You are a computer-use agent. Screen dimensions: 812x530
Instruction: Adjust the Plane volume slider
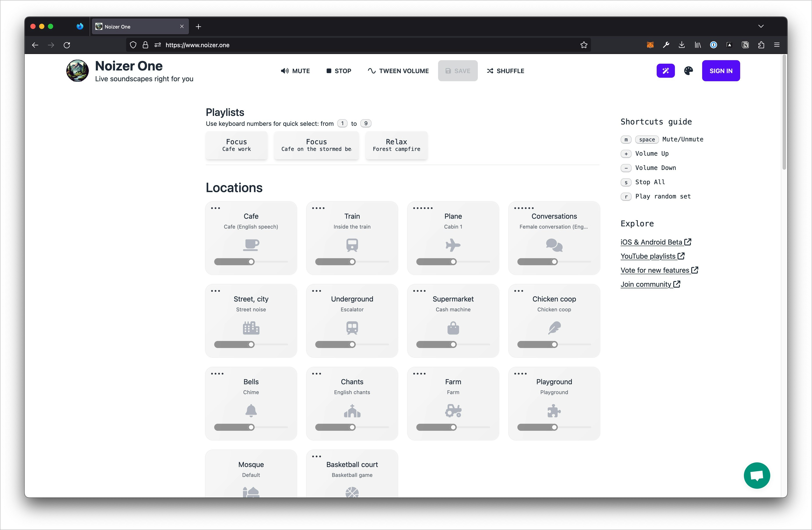click(453, 261)
